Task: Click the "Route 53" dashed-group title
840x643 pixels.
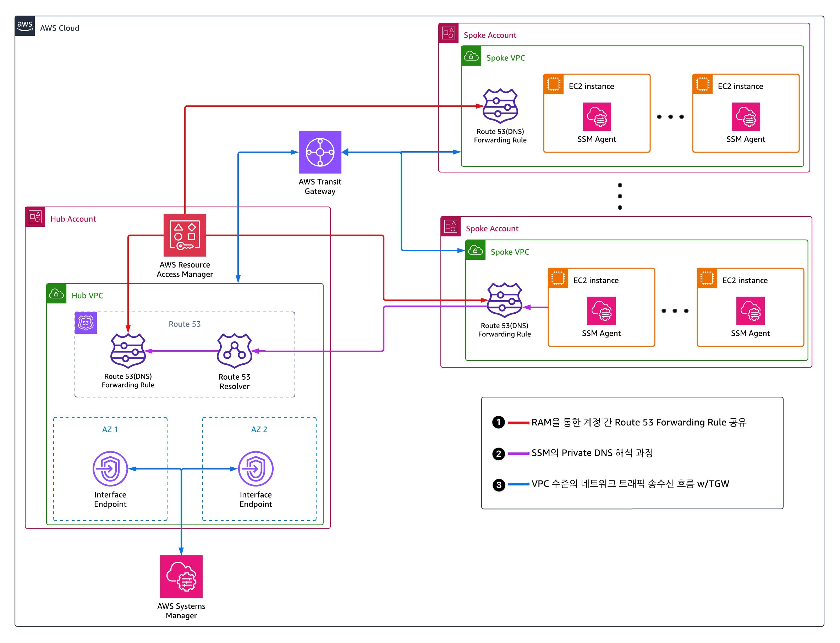Action: coord(185,324)
